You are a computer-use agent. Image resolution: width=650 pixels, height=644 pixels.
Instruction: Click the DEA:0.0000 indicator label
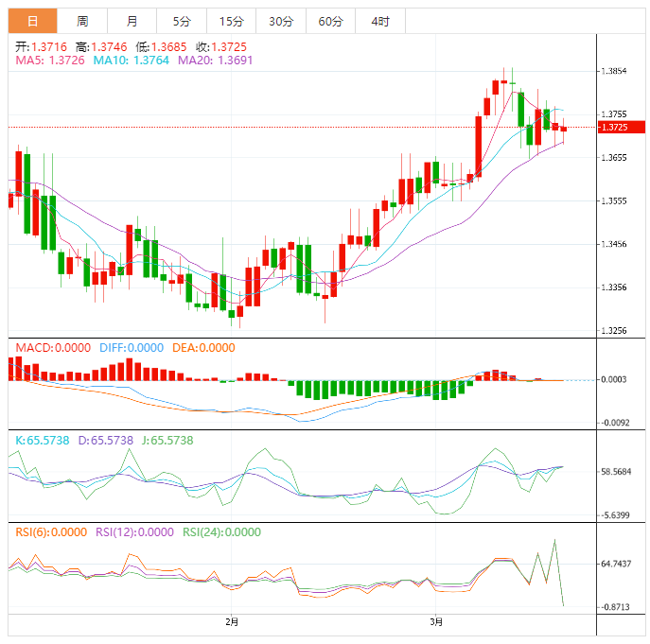(203, 348)
